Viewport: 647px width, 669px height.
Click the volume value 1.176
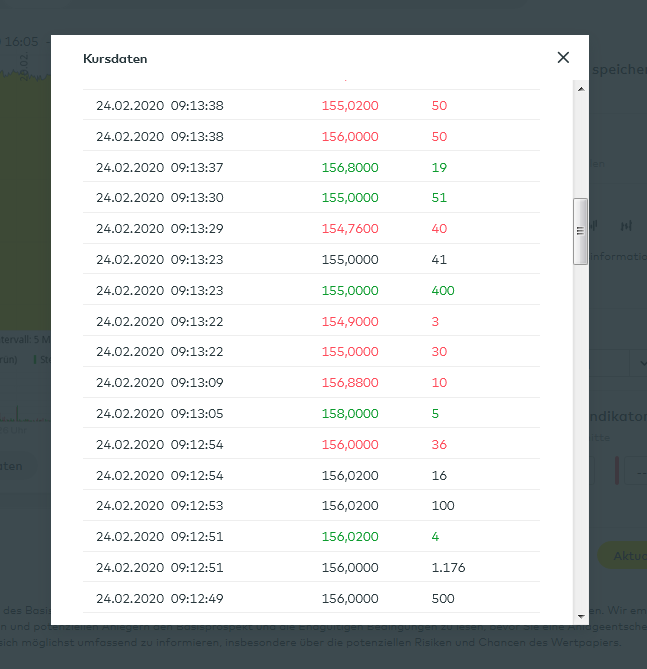coord(449,568)
